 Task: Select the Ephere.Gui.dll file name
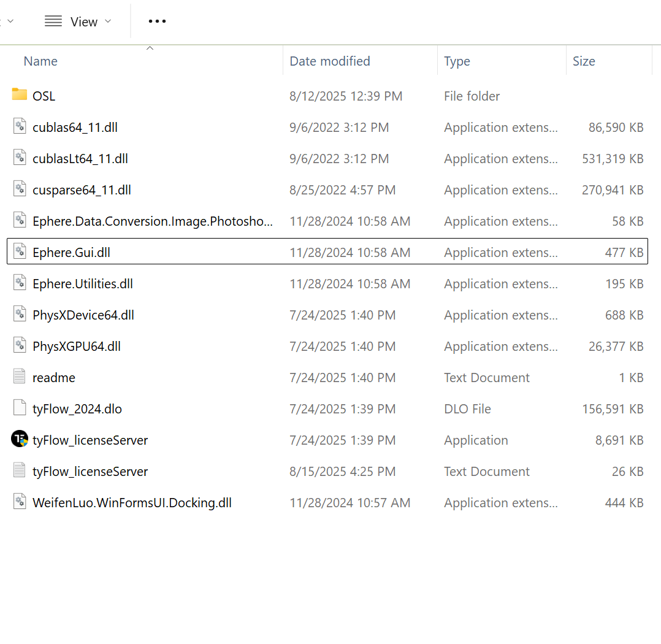(71, 253)
